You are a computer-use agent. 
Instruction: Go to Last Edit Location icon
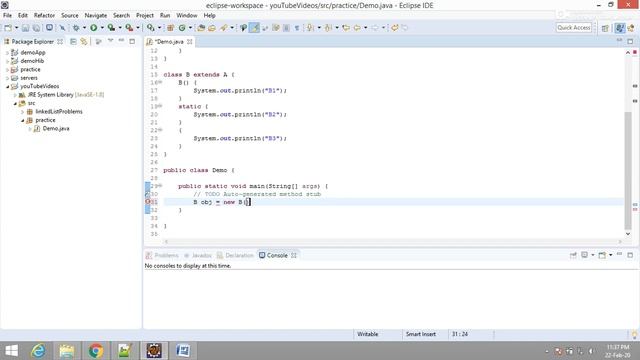click(x=346, y=28)
